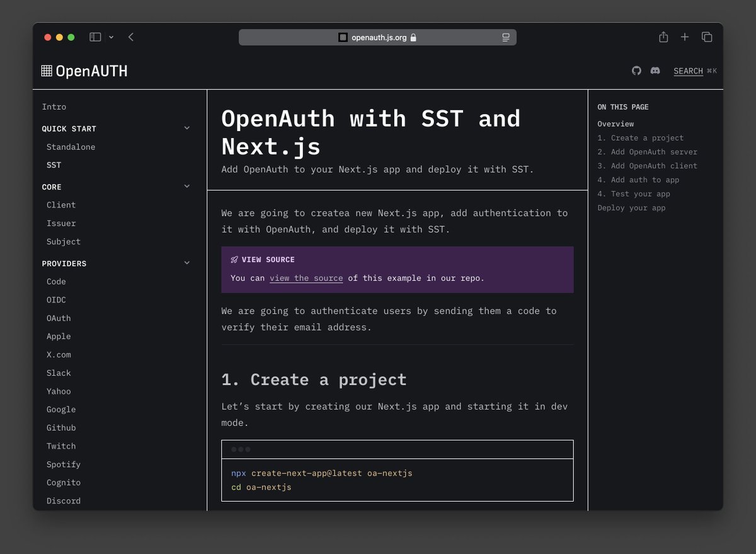This screenshot has width=756, height=554.
Task: Open the Google provider page
Action: pyautogui.click(x=61, y=410)
